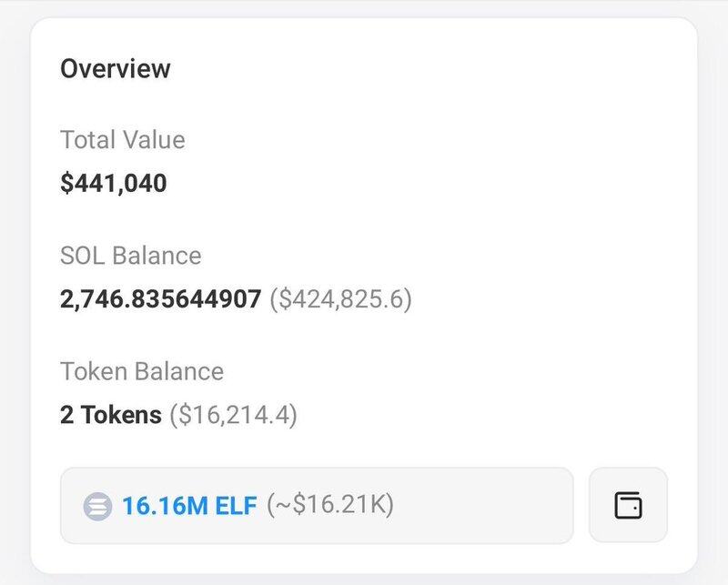Click the SOL Balance label
The height and width of the screenshot is (585, 728).
point(130,256)
